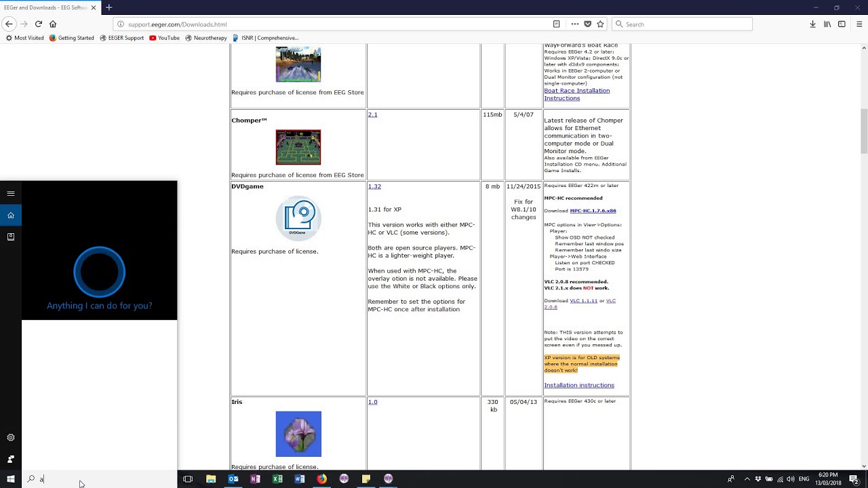Toggle reader view in address bar

[x=556, y=24]
